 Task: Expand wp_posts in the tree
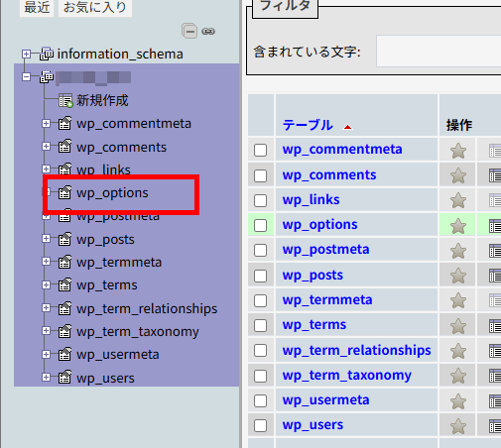click(x=46, y=238)
